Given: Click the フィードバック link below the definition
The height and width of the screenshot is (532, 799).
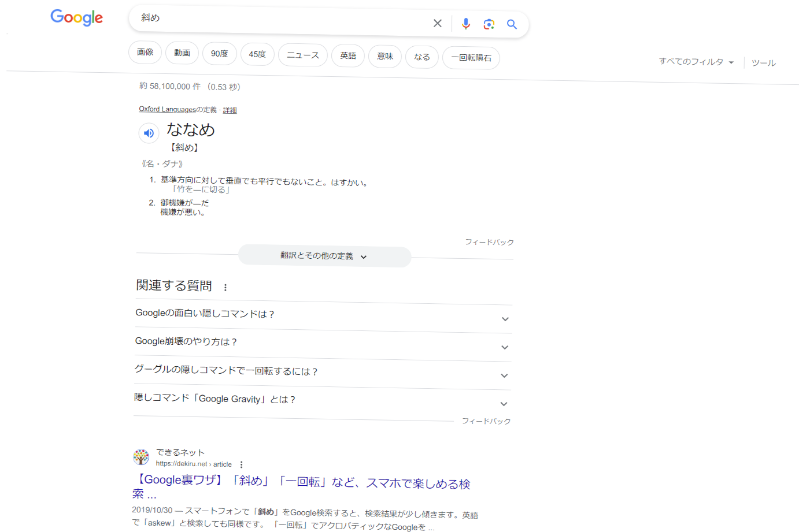Looking at the screenshot, I should (x=490, y=242).
